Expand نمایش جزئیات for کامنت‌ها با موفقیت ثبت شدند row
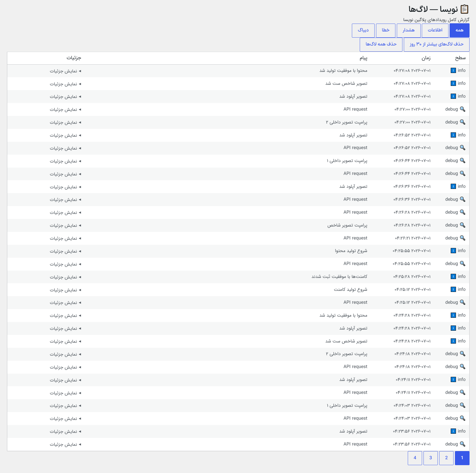The image size is (476, 473). (x=65, y=277)
